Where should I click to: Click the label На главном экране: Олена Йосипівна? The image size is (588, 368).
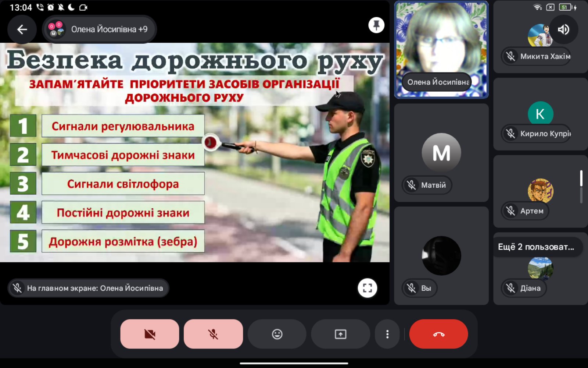pos(95,288)
